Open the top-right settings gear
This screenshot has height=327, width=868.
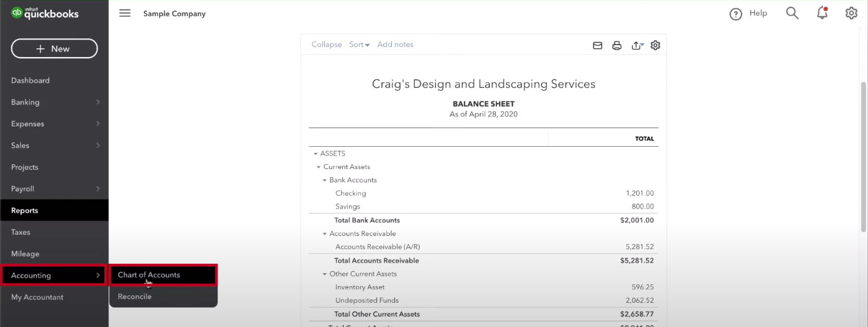pos(851,13)
